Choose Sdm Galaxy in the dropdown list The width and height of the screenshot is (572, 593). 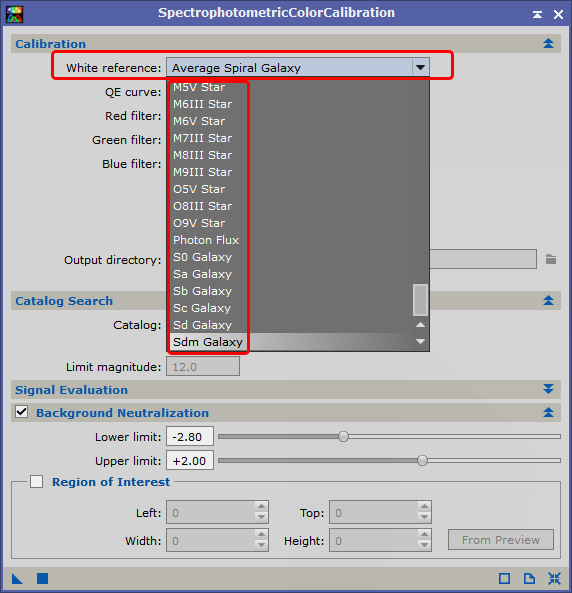208,342
